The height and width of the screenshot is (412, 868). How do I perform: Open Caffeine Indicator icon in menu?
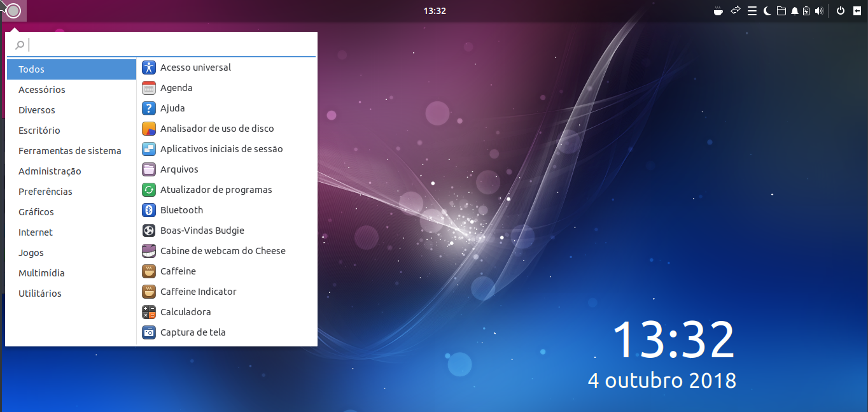pyautogui.click(x=149, y=292)
